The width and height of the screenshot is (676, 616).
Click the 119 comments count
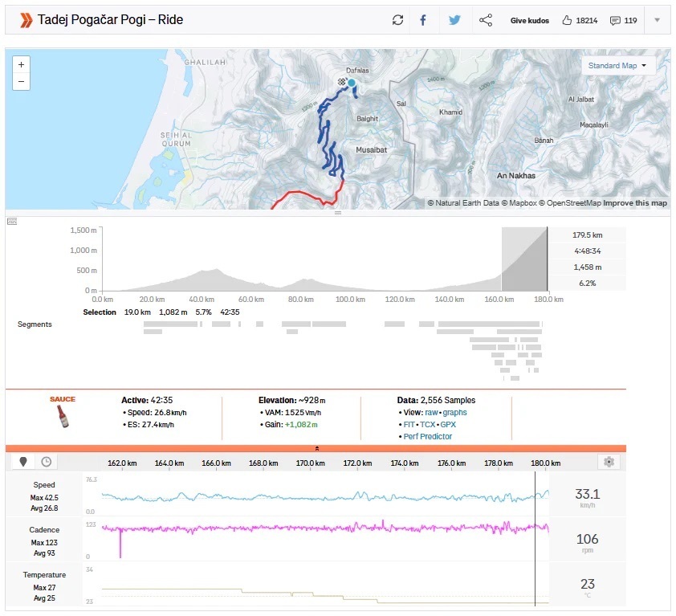click(x=630, y=21)
